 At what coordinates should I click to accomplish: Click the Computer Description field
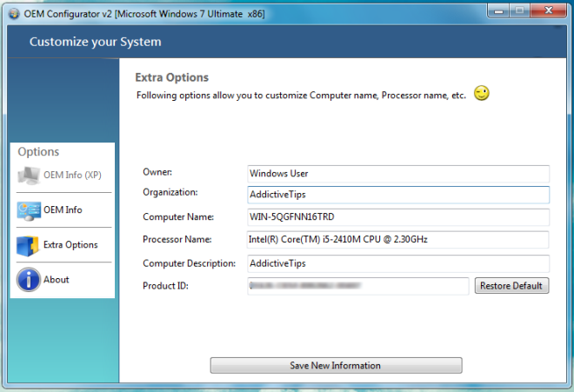point(398,263)
